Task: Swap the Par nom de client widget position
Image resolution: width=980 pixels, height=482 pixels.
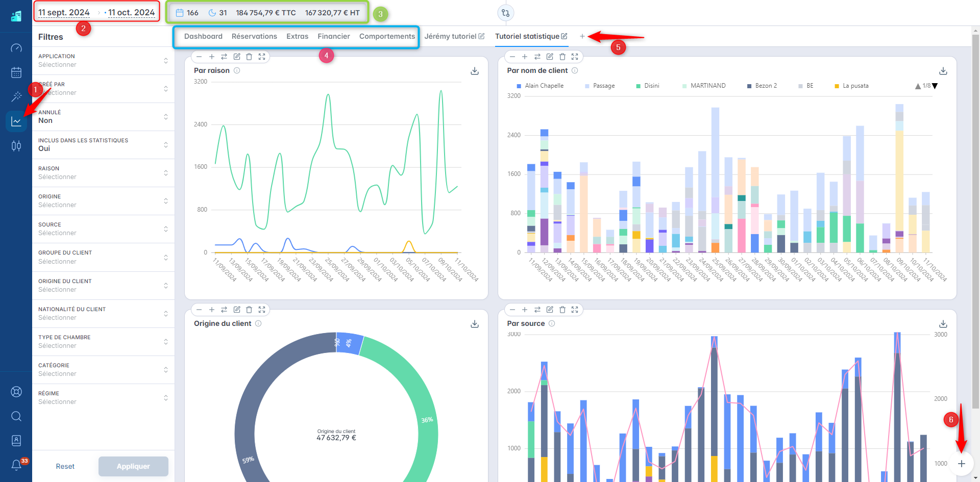Action: pyautogui.click(x=537, y=57)
